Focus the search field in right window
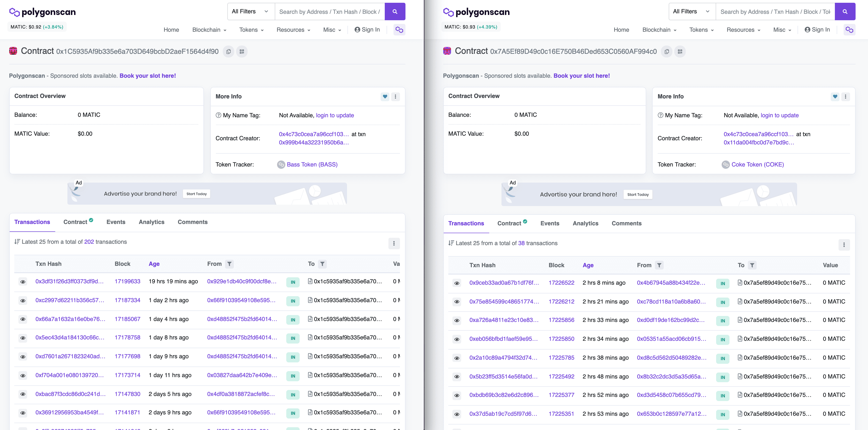 (775, 11)
